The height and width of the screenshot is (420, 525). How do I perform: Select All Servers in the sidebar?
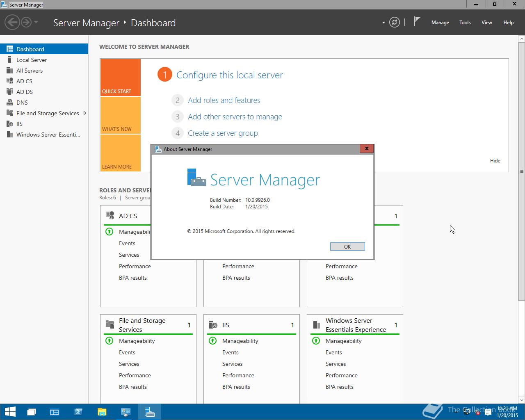click(x=44, y=70)
